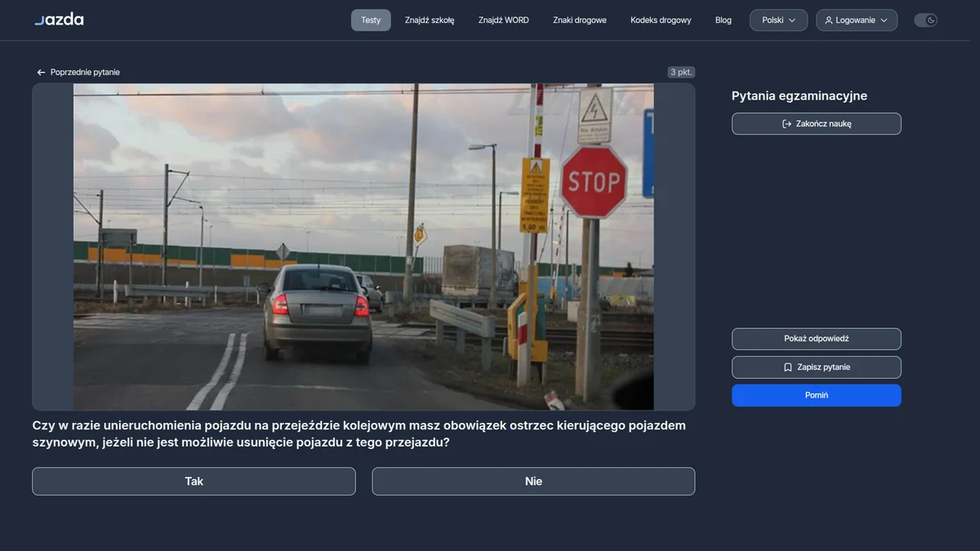Go back via Poprzednie pytanie
This screenshot has width=980, height=551.
[78, 73]
